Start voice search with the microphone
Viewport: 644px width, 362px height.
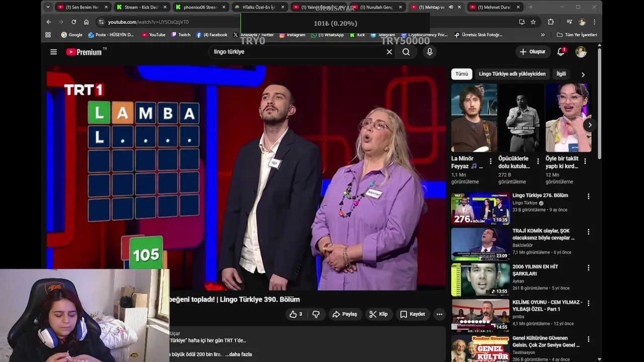click(429, 52)
